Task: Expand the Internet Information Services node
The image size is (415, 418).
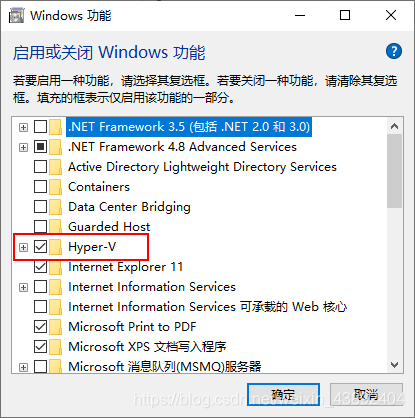Action: click(23, 287)
